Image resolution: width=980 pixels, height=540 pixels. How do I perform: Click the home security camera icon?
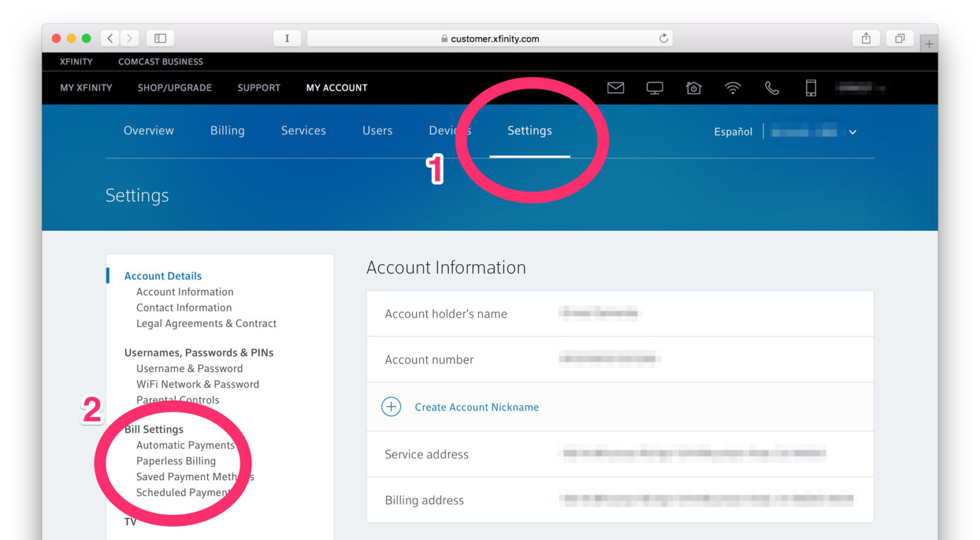(694, 88)
